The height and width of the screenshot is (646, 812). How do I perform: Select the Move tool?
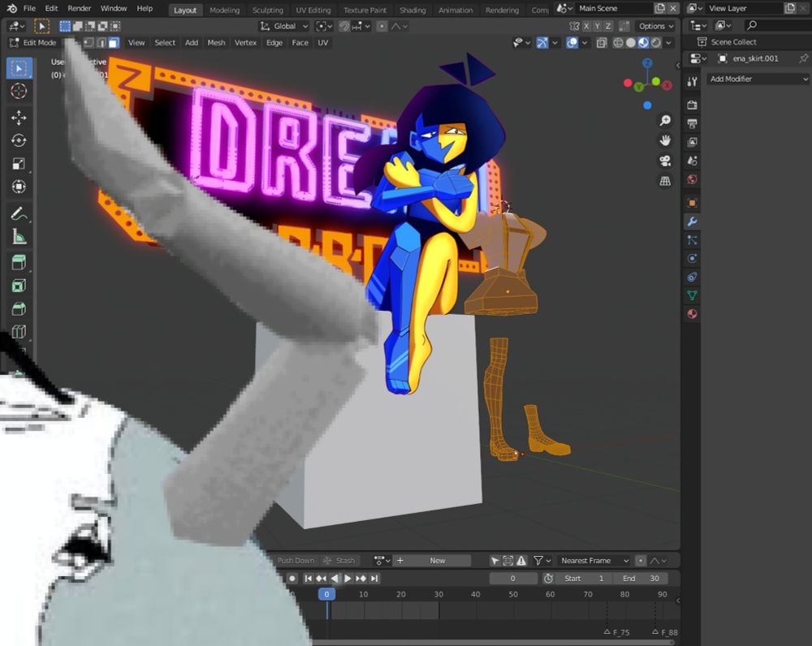[x=19, y=118]
